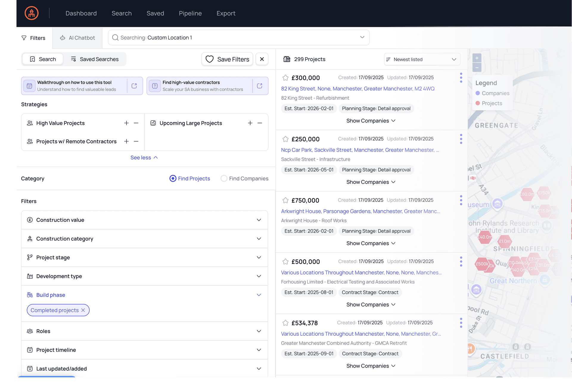The width and height of the screenshot is (572, 392).
Task: Click minus icon for Upcoming Large Projects
Action: click(260, 123)
